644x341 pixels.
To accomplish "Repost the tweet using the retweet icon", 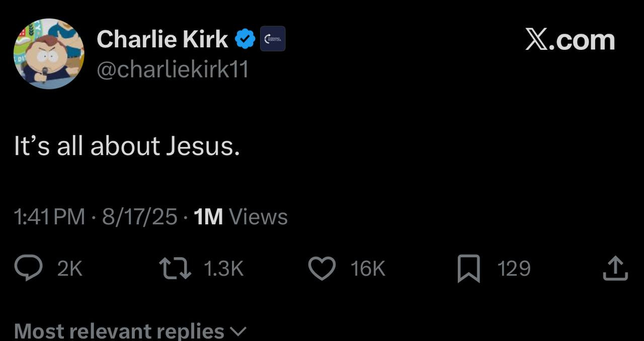I will pyautogui.click(x=175, y=269).
